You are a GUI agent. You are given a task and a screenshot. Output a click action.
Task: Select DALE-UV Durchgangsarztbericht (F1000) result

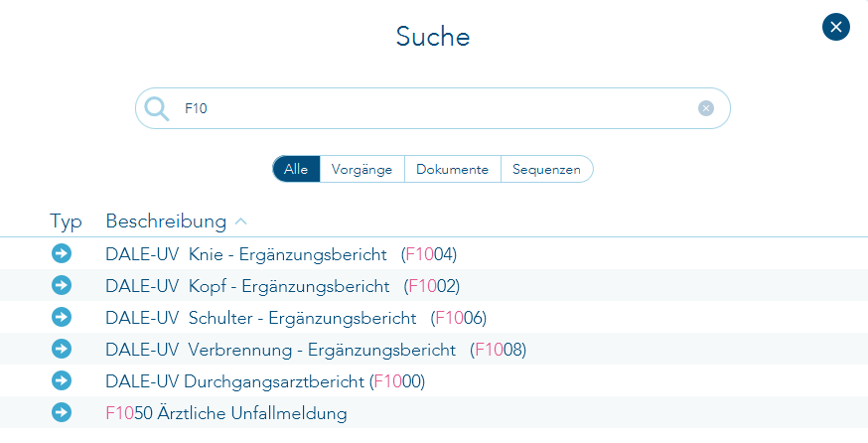265,380
